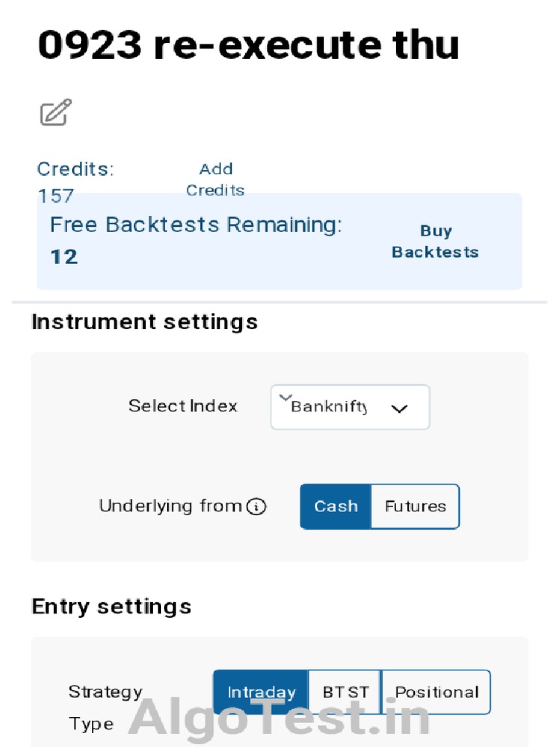
Task: Select the Positional strategy type
Action: click(436, 692)
